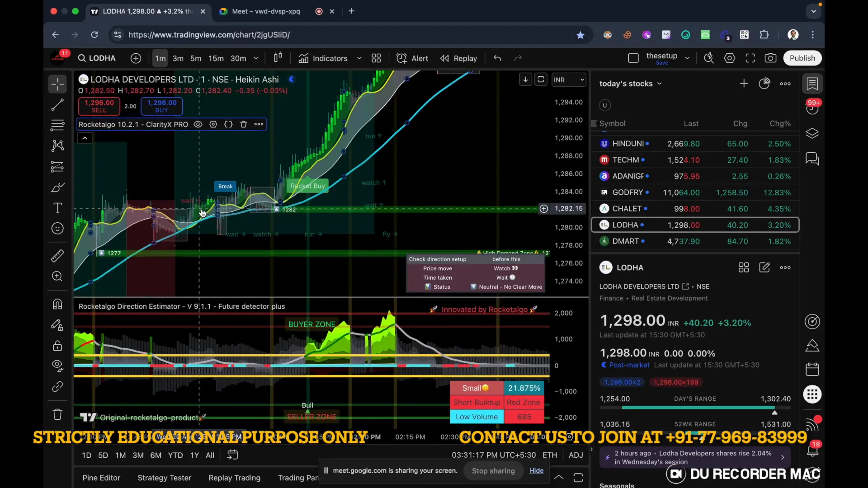
Task: Open the INR currency dropdown
Action: click(569, 80)
